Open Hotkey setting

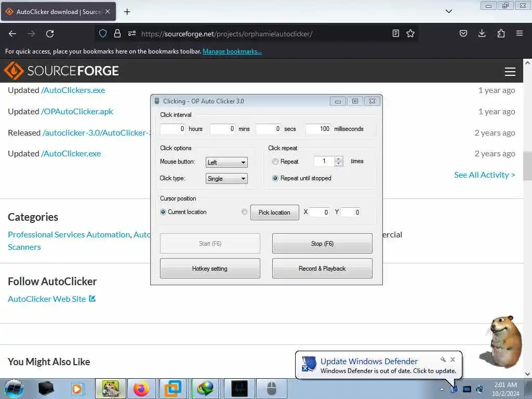click(210, 269)
